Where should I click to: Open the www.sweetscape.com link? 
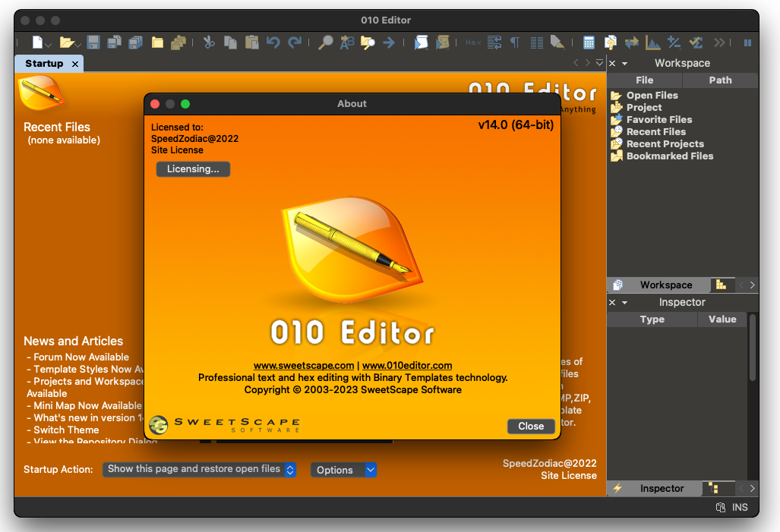pos(304,365)
